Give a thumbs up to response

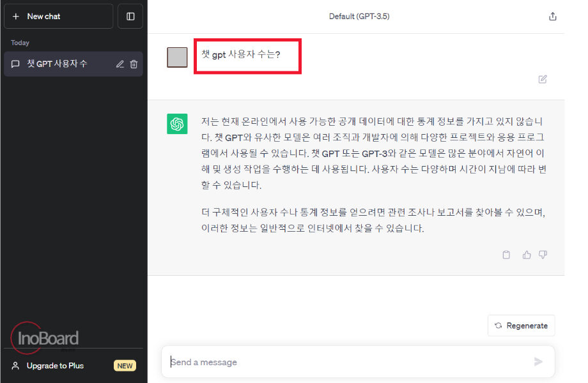527,255
